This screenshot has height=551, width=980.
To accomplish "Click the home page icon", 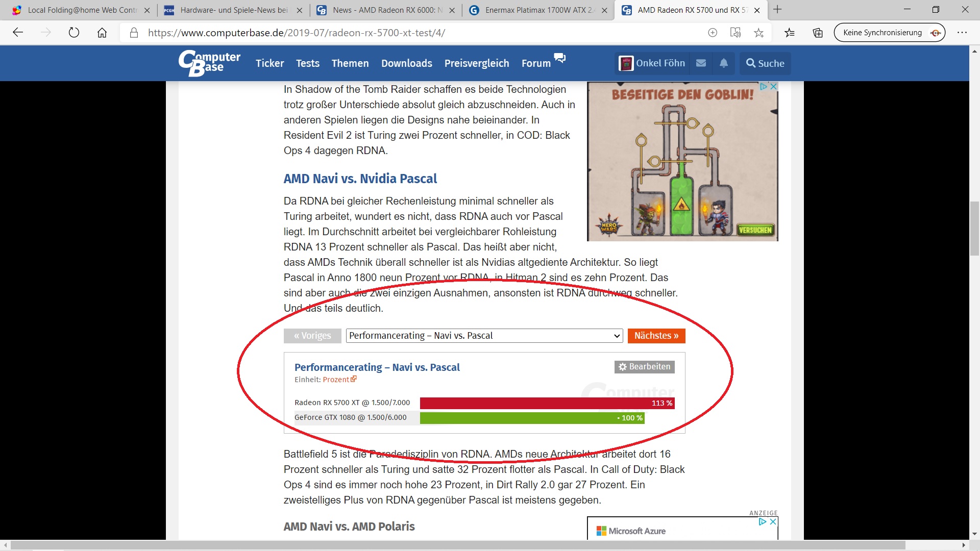I will pyautogui.click(x=102, y=33).
